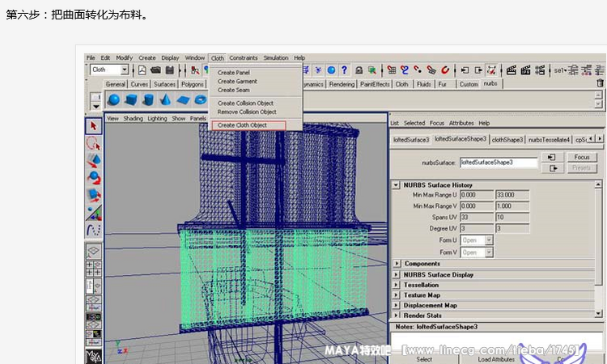
Task: Switch to the clothShape3 tab
Action: click(x=507, y=139)
